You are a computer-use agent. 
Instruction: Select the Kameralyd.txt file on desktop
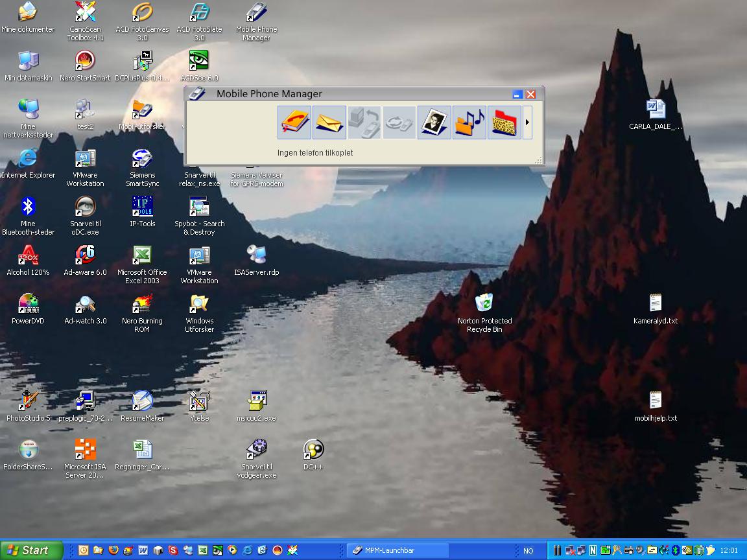click(656, 310)
